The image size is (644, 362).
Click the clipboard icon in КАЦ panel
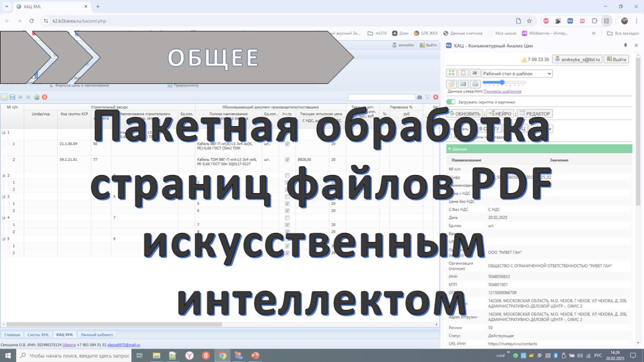463,73
